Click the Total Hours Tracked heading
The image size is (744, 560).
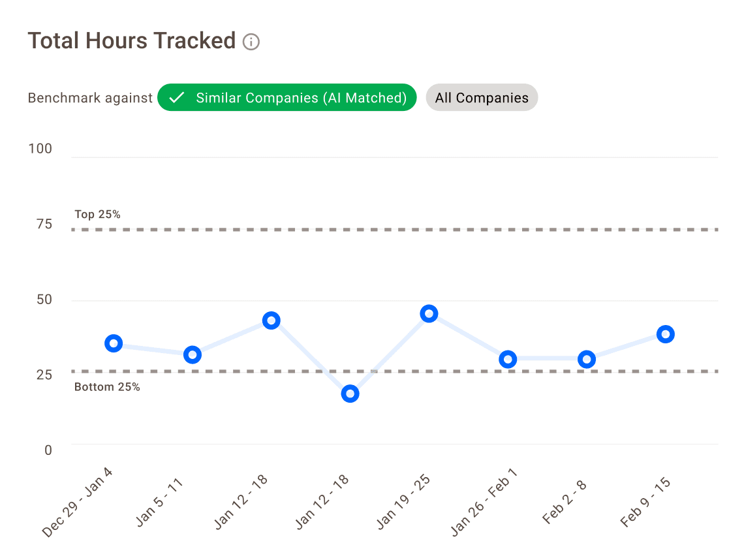pos(131,41)
